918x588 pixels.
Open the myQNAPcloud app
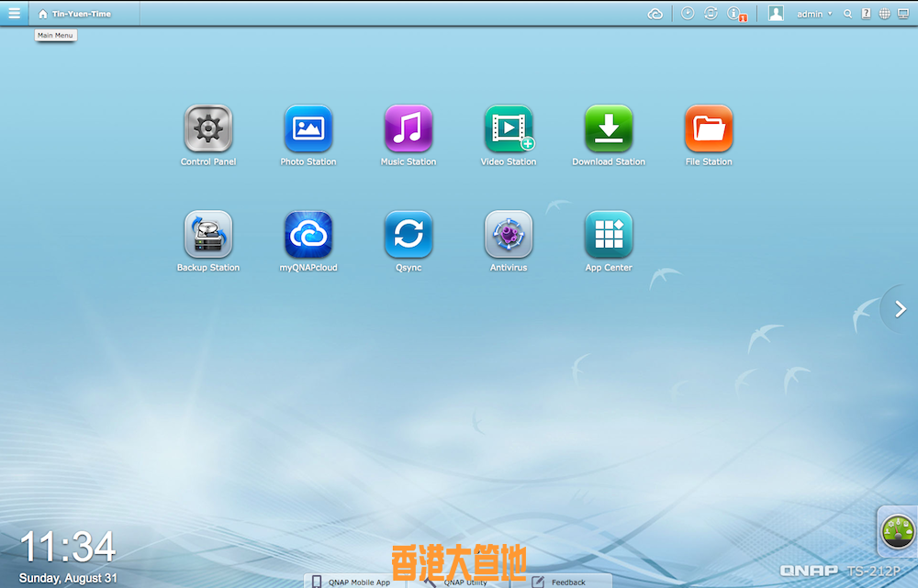pyautogui.click(x=308, y=241)
